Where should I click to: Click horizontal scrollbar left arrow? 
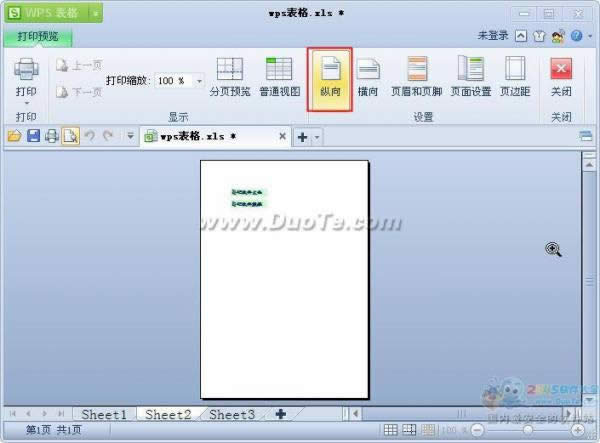tap(355, 414)
